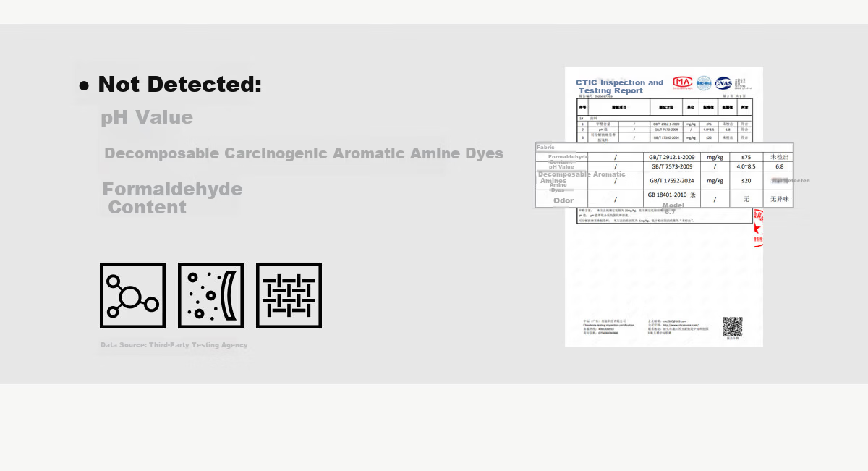Click the '无异味' result cell
The width and height of the screenshot is (868, 471).
click(780, 199)
